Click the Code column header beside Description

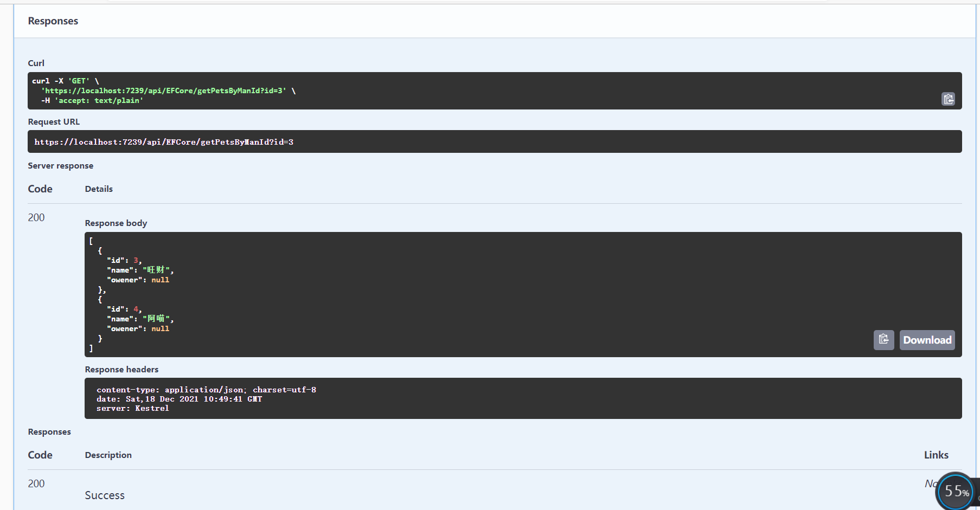[x=40, y=455]
